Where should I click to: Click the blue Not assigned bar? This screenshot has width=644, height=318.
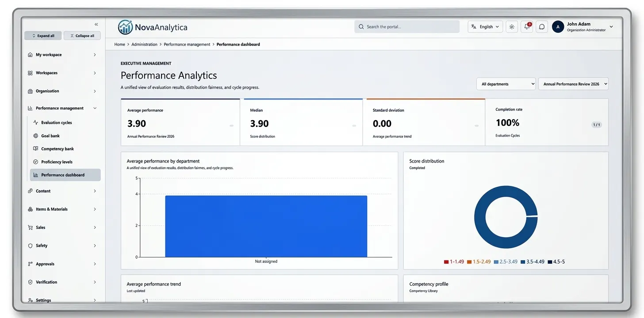266,226
